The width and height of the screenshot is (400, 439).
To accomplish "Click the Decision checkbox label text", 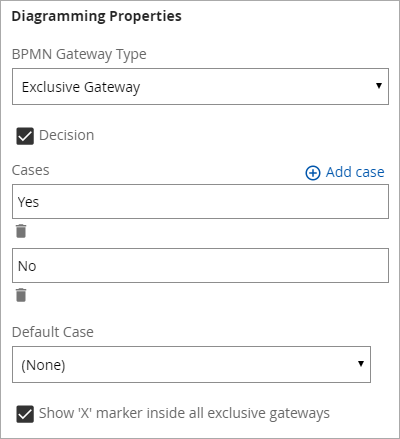I will click(67, 135).
